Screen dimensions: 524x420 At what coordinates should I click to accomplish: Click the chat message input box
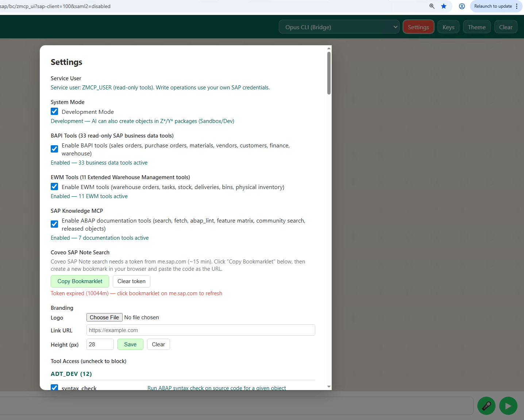click(236, 406)
